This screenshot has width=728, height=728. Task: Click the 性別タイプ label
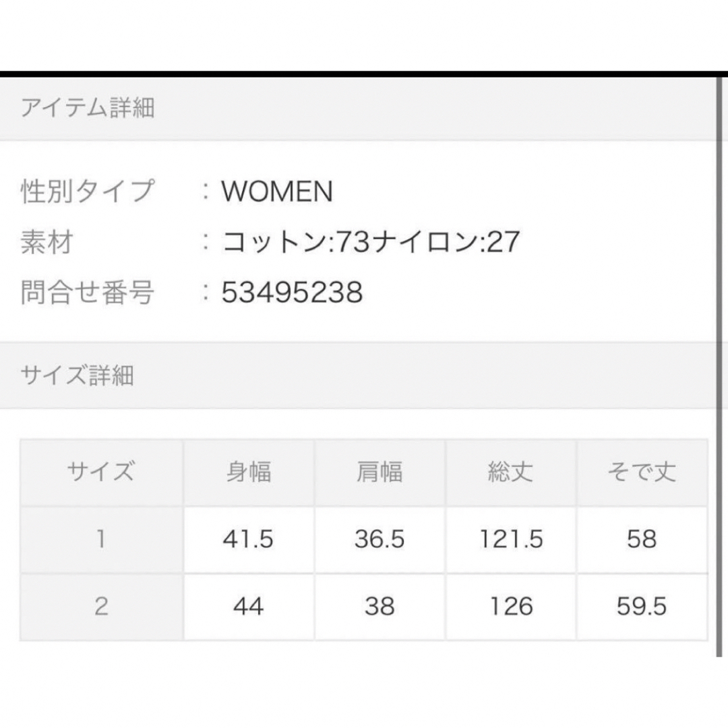click(87, 191)
